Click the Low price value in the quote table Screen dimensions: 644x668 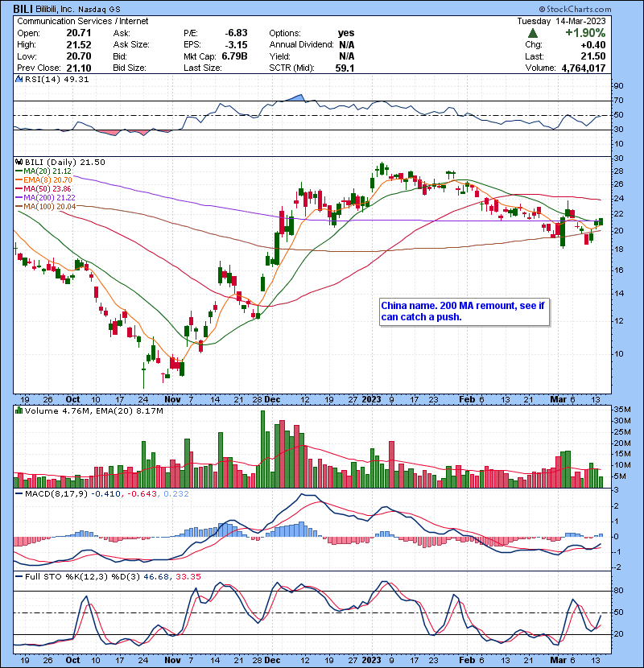coord(79,56)
